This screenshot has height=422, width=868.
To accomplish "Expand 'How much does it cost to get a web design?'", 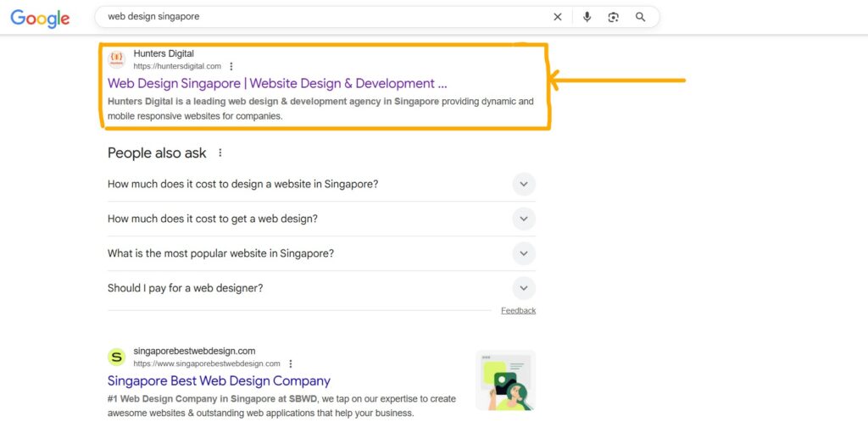I will pyautogui.click(x=524, y=219).
